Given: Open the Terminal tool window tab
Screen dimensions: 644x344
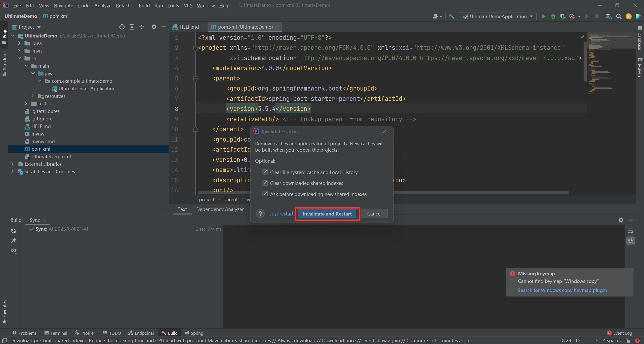Looking at the screenshot, I should click(x=56, y=333).
